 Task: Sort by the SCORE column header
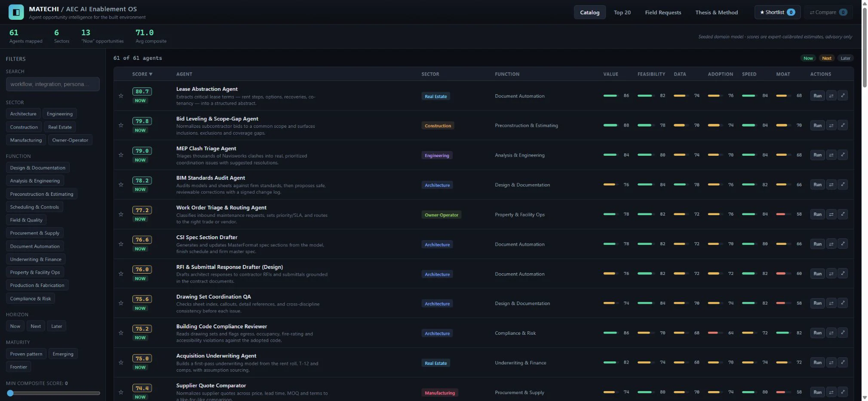coord(142,74)
